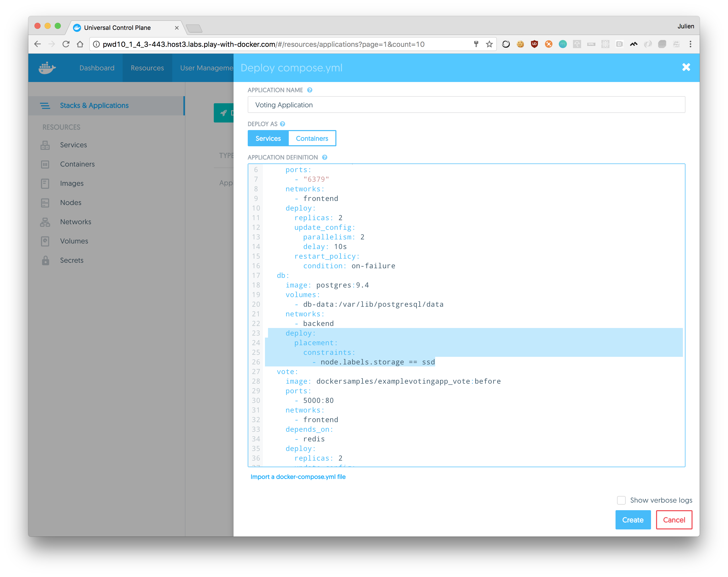This screenshot has height=577, width=728.
Task: Select Containers deploy option
Action: [312, 138]
